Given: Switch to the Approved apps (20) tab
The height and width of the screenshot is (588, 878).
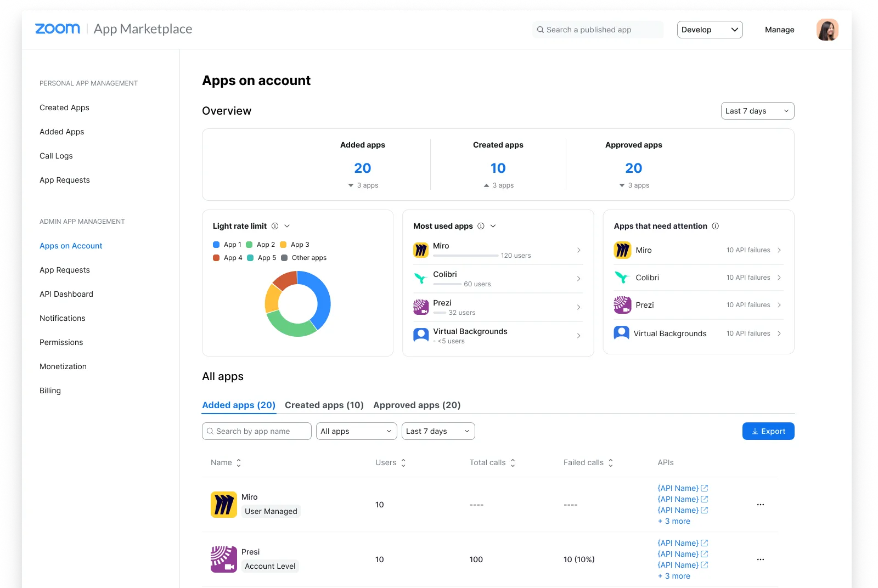Looking at the screenshot, I should [417, 405].
